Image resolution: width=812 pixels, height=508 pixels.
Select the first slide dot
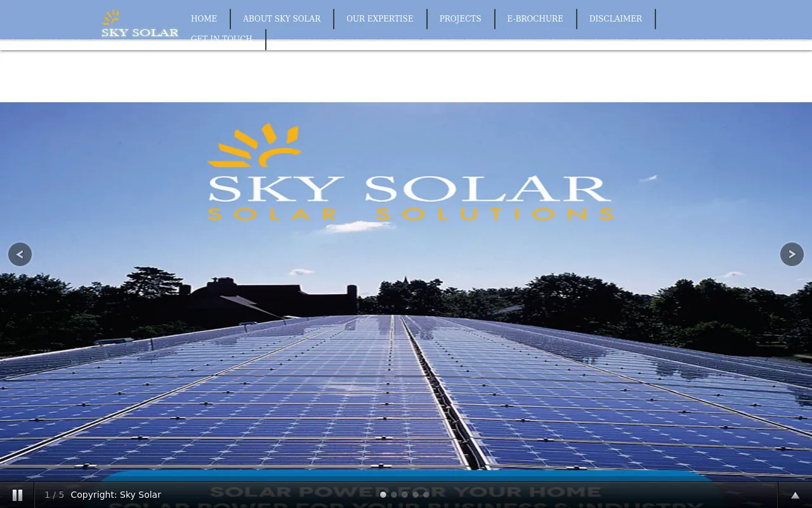pos(383,495)
